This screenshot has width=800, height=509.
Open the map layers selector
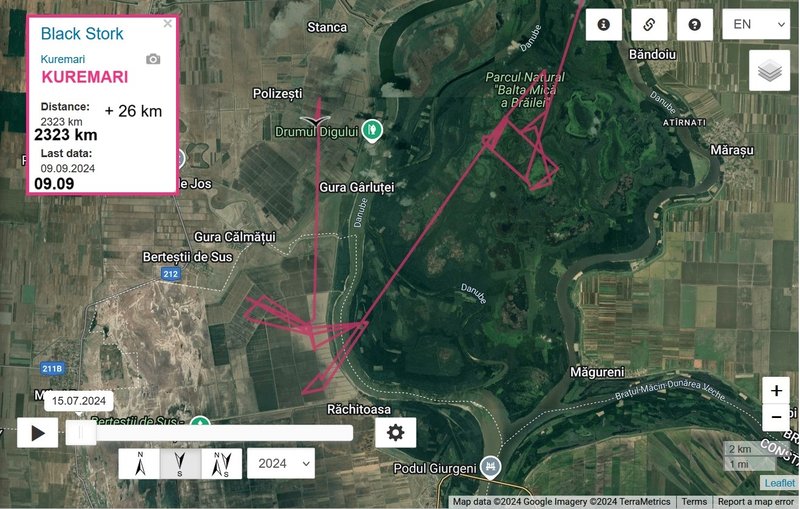coord(769,70)
